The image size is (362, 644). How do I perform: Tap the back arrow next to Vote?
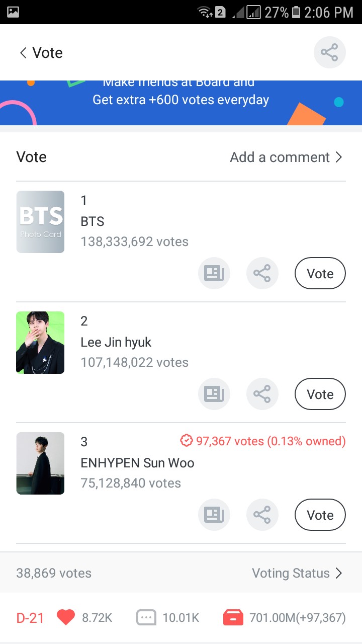tap(23, 53)
